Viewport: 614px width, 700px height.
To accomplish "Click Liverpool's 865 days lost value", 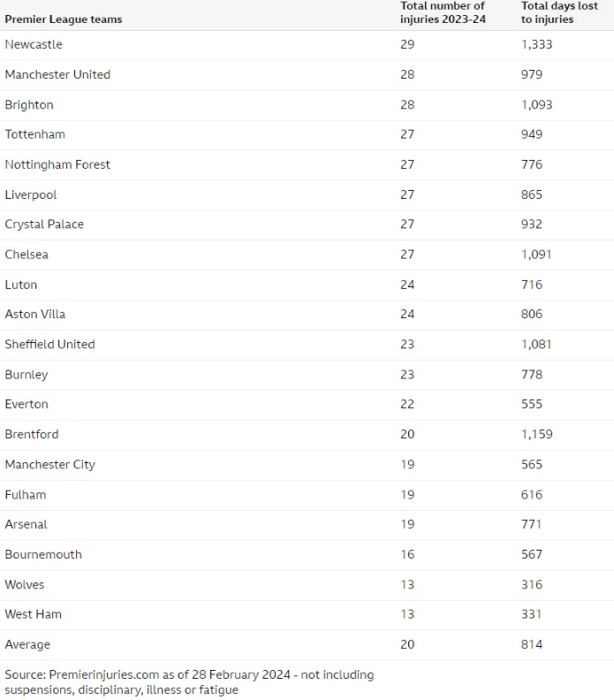I will pos(532,194).
